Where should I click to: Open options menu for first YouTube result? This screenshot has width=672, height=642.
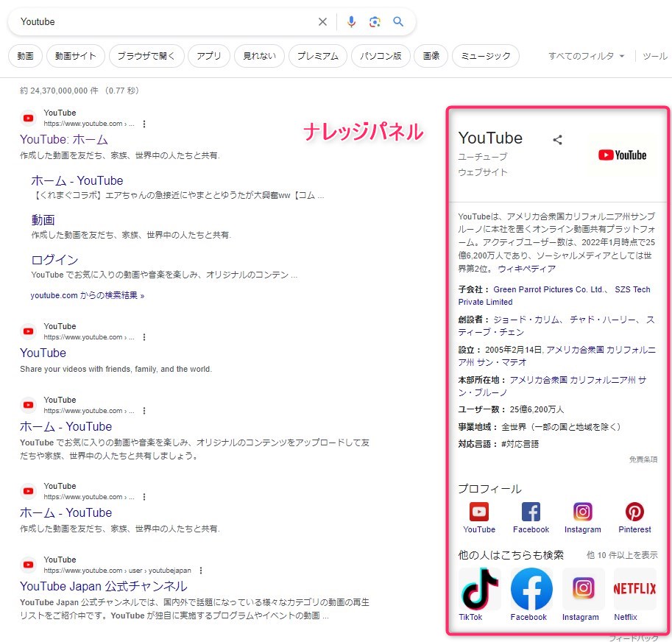point(144,124)
